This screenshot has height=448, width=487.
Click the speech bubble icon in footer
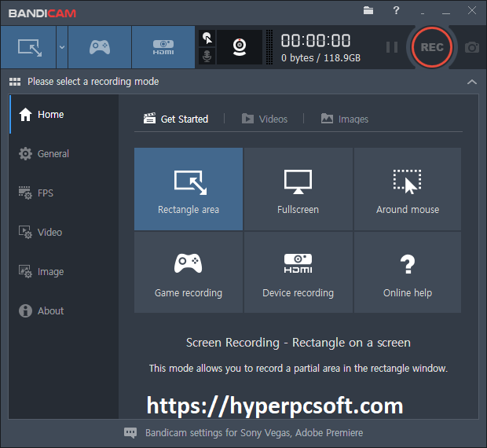tap(130, 433)
